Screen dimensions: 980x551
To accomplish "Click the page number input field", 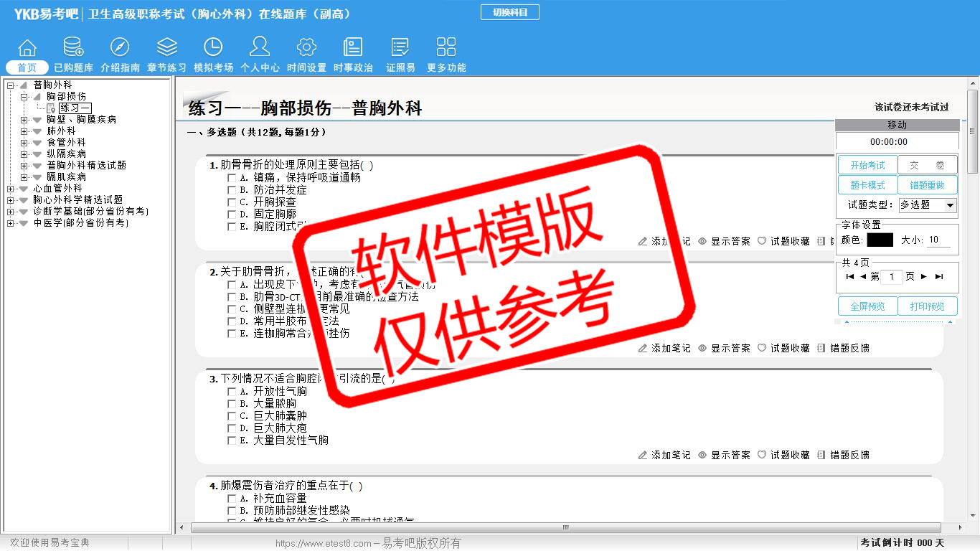I will tap(892, 277).
